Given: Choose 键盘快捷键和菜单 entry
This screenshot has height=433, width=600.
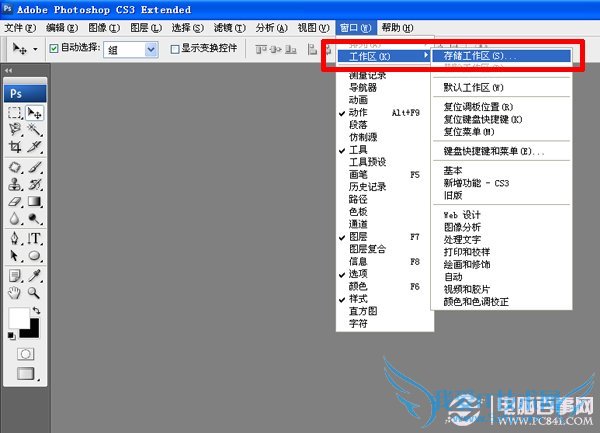Looking at the screenshot, I should point(501,151).
